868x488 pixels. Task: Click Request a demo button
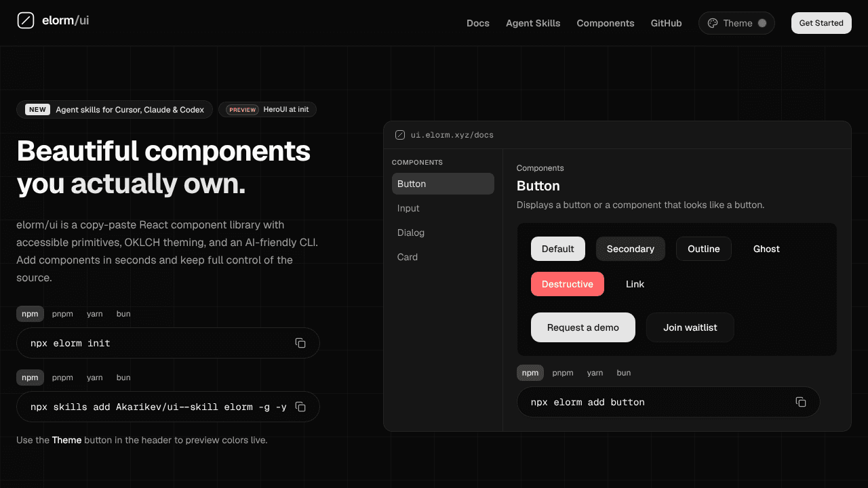pos(583,327)
